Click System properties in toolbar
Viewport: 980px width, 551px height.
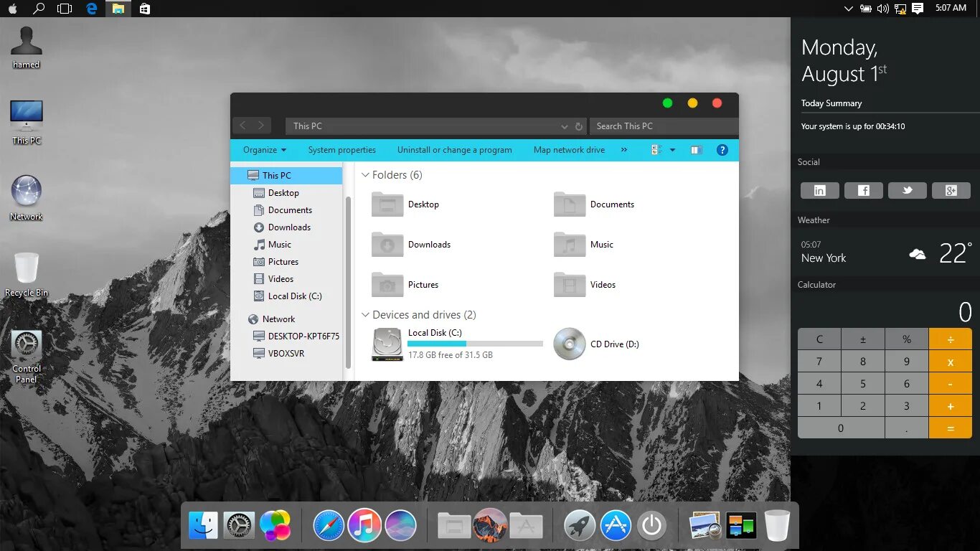[x=342, y=150]
